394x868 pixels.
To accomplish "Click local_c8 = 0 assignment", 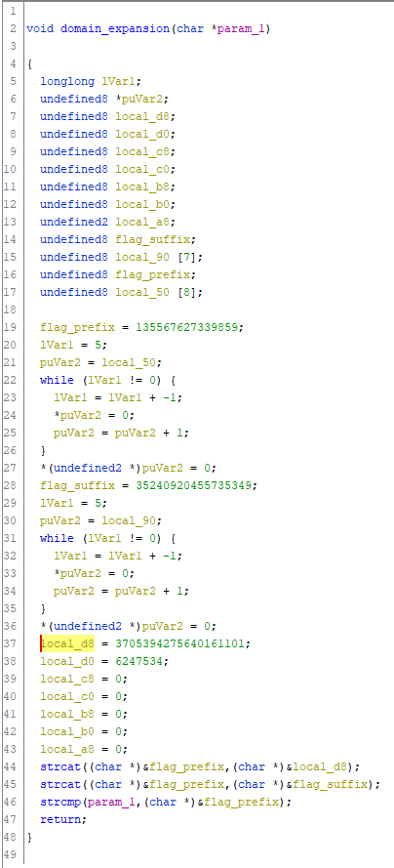I will (84, 680).
